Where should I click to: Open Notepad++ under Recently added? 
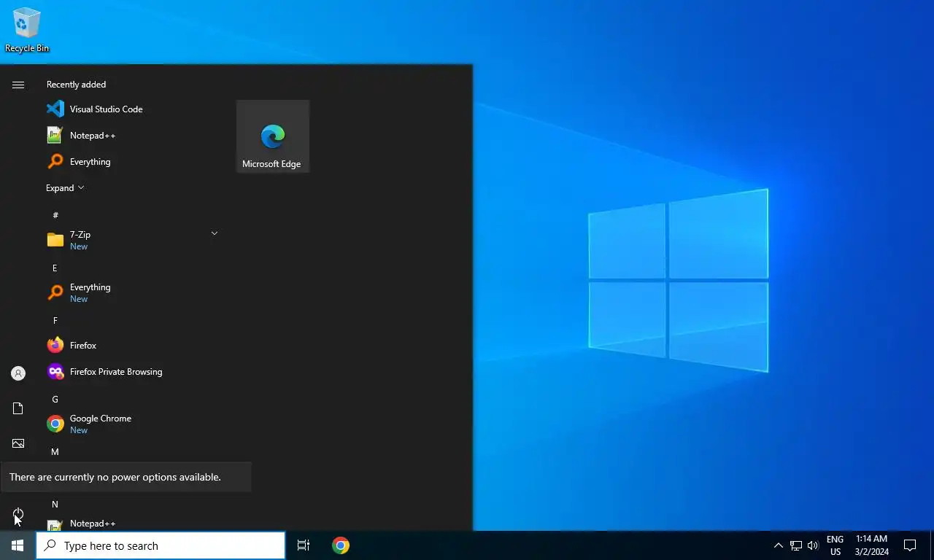(x=131, y=136)
